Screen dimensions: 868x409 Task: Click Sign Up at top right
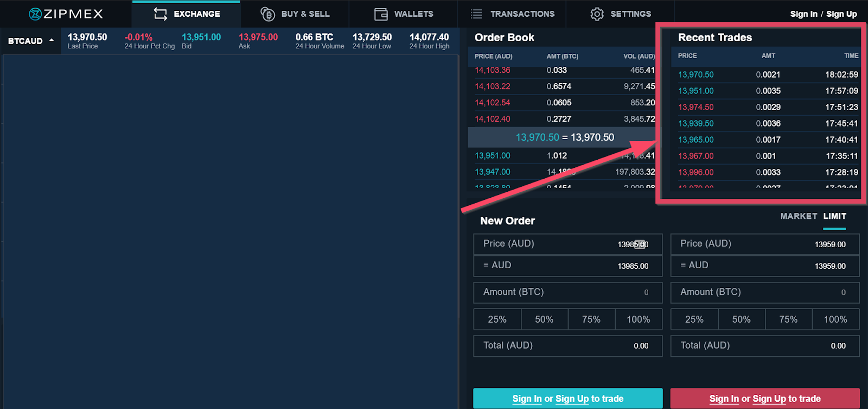click(x=841, y=14)
